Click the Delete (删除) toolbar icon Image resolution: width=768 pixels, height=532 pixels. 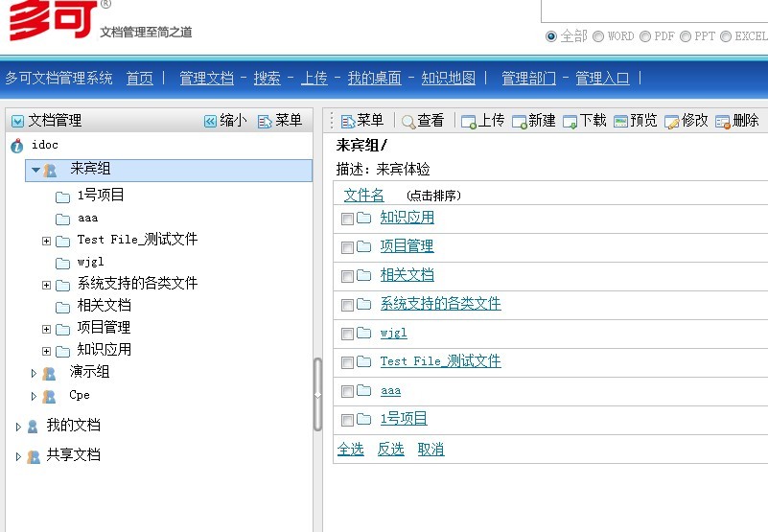[723, 121]
